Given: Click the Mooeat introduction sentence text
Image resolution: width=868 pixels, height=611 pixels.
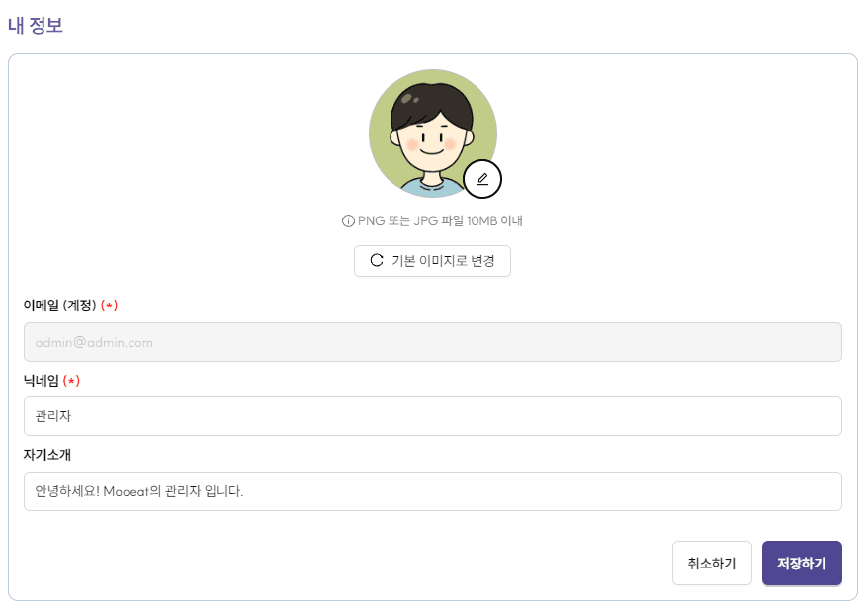Looking at the screenshot, I should pos(139,491).
